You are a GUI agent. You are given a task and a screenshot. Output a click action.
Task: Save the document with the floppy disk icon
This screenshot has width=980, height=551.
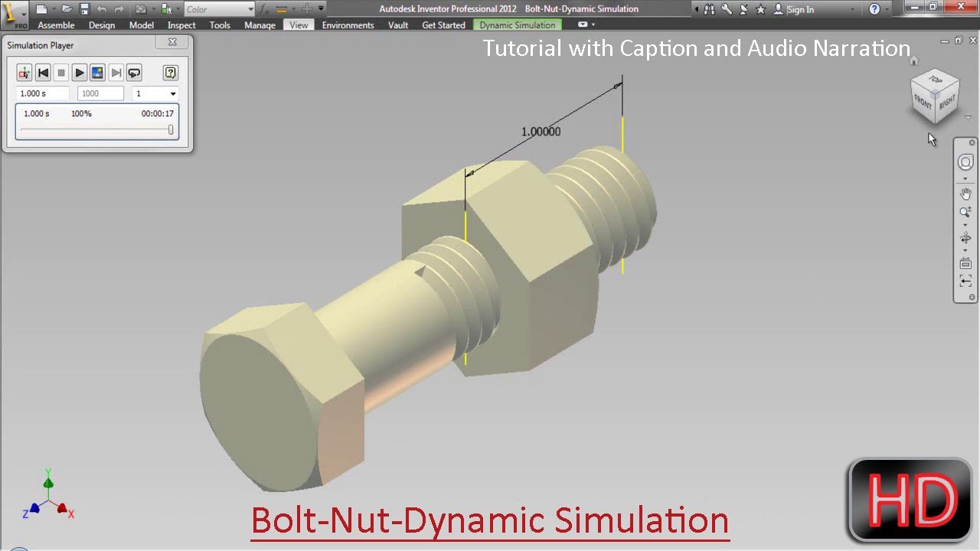click(x=85, y=9)
